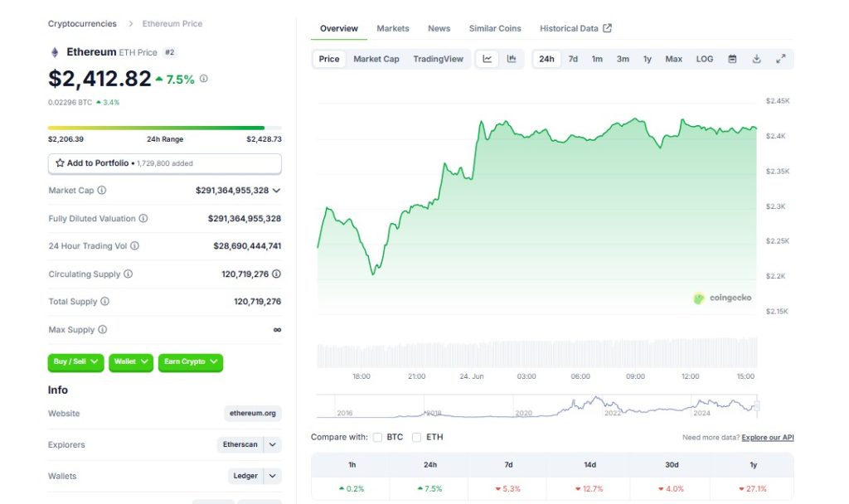
Task: Click the volume bars under the chart
Action: tap(536, 353)
